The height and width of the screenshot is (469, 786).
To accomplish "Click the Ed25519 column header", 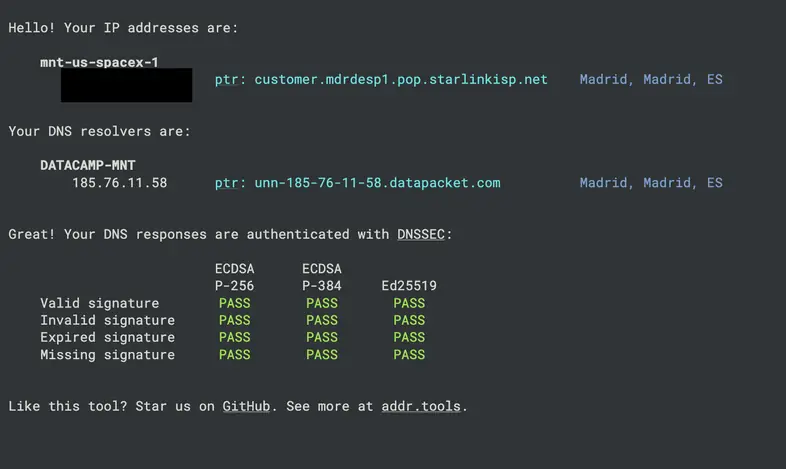I will [409, 286].
